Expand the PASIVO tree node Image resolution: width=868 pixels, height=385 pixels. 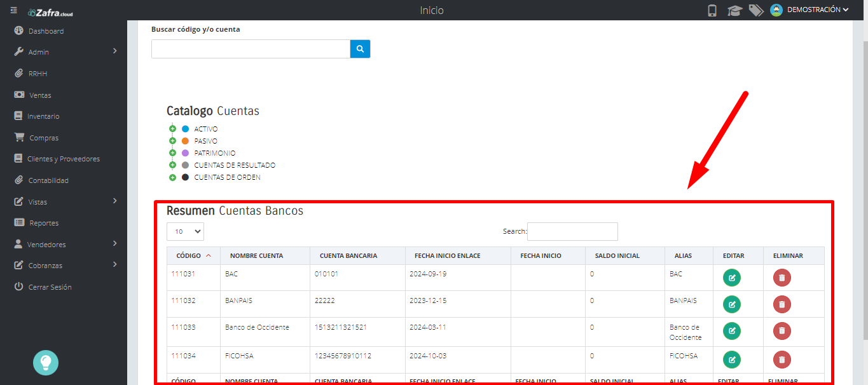coord(172,141)
